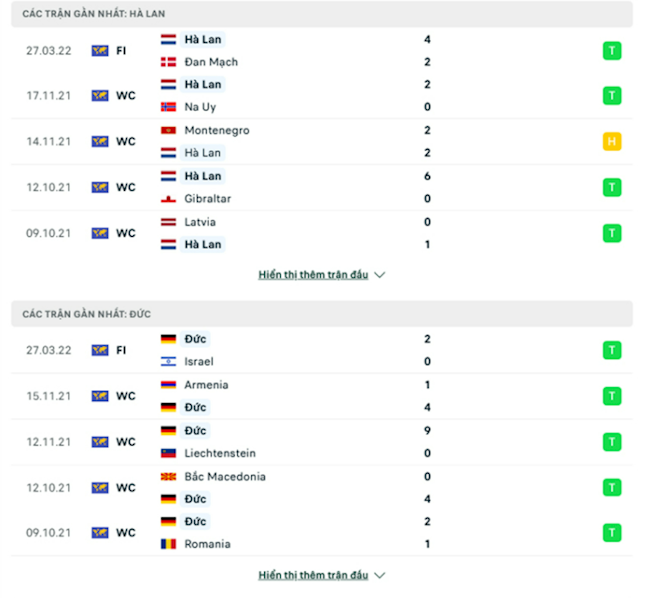This screenshot has width=650, height=599.
Task: Open the Gibraltar team link
Action: coord(208,199)
